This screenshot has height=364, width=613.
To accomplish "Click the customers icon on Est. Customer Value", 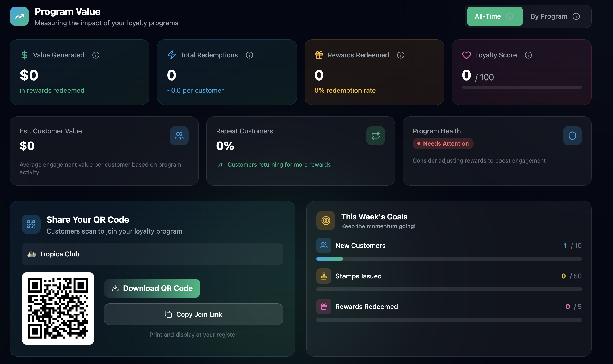I will pyautogui.click(x=179, y=136).
